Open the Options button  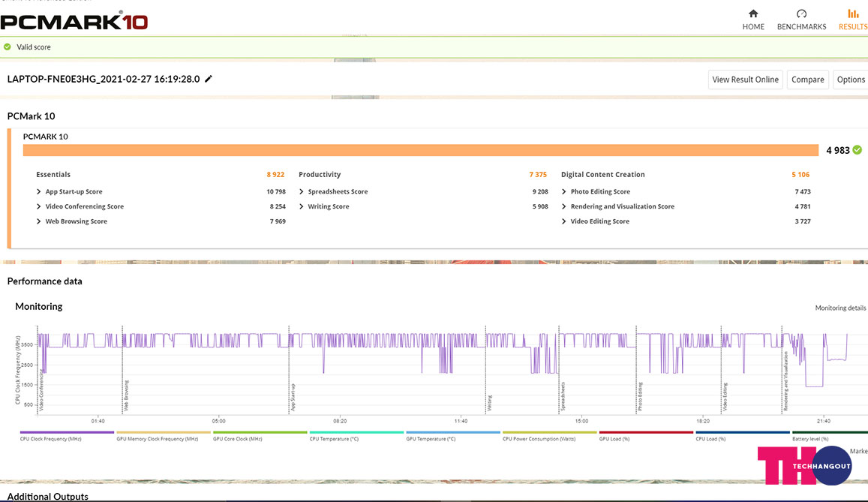click(850, 80)
